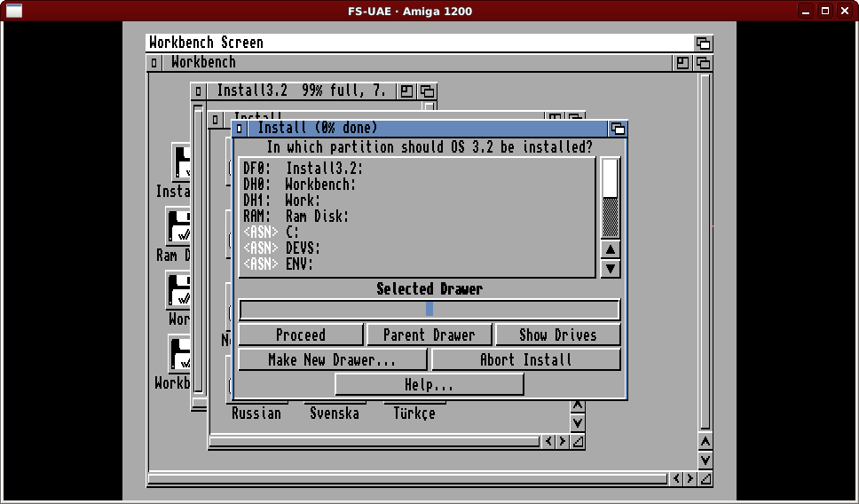The height and width of the screenshot is (504, 859).
Task: Open the installer Help... button
Action: coord(429,384)
